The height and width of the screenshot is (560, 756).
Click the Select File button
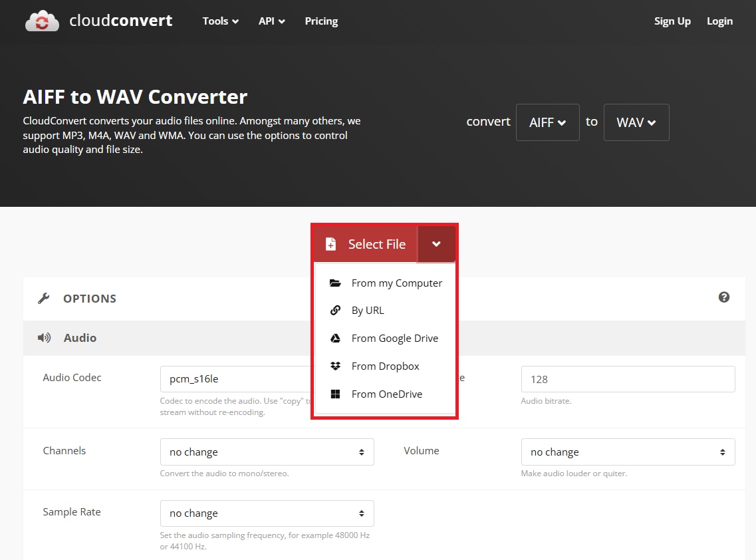(366, 244)
